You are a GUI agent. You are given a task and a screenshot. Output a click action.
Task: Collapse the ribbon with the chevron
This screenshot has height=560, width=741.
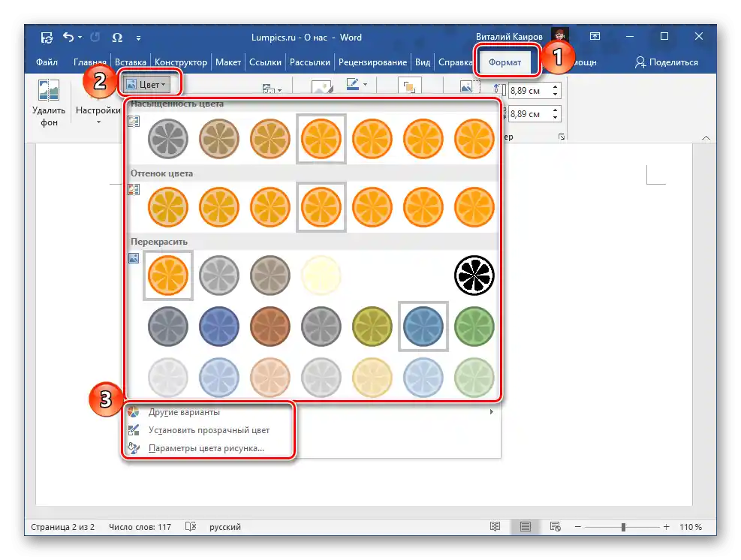[x=706, y=138]
